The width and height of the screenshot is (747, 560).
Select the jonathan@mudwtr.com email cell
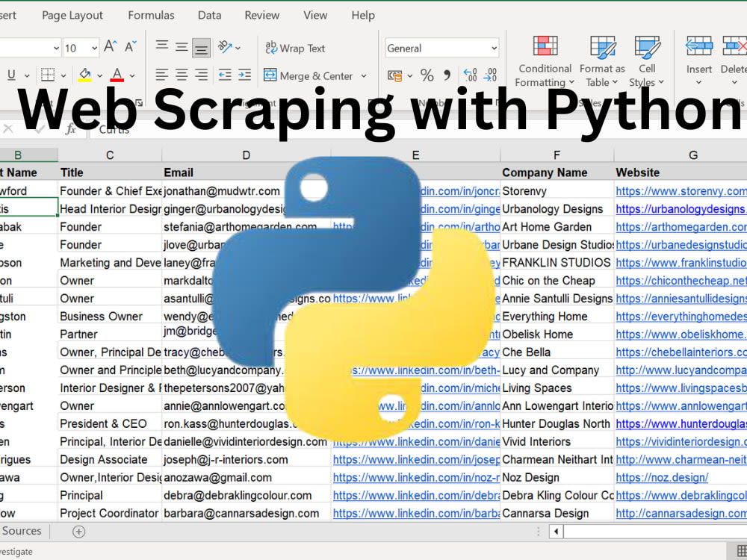(x=222, y=191)
